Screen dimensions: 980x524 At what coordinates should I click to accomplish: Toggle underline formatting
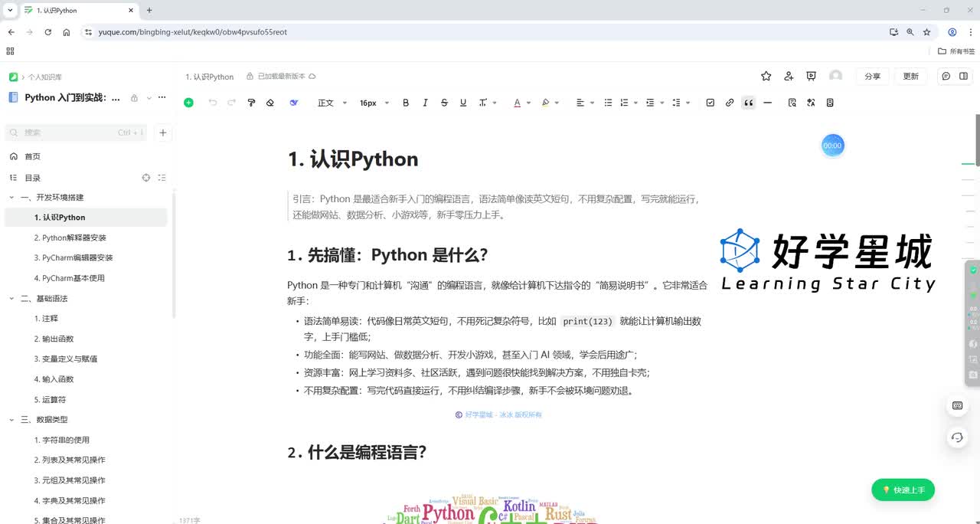pos(463,103)
